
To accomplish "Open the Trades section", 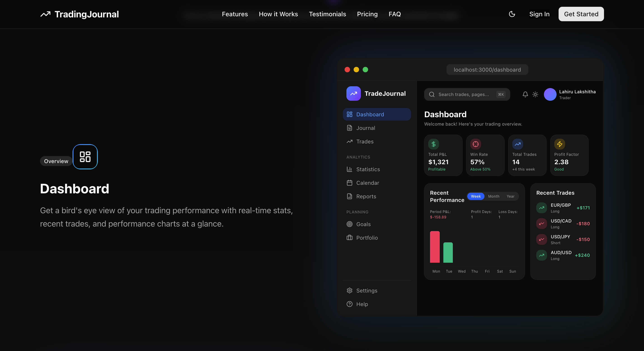I will click(364, 141).
